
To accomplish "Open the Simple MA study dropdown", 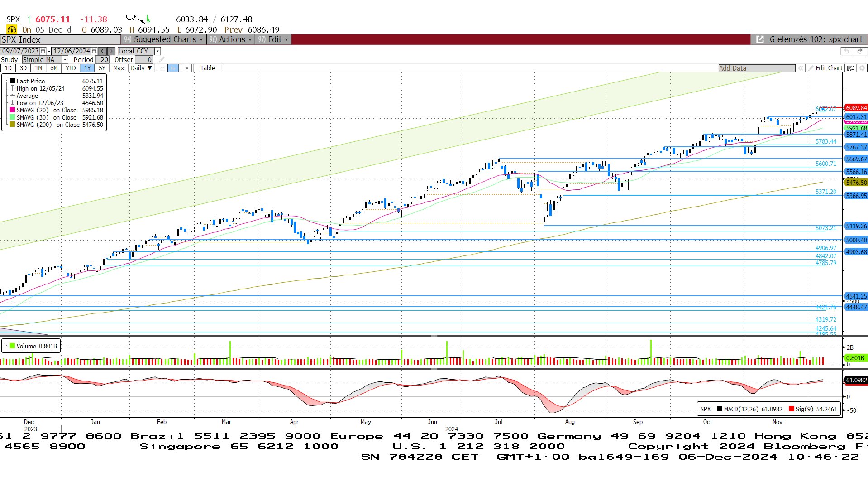I will [x=65, y=60].
